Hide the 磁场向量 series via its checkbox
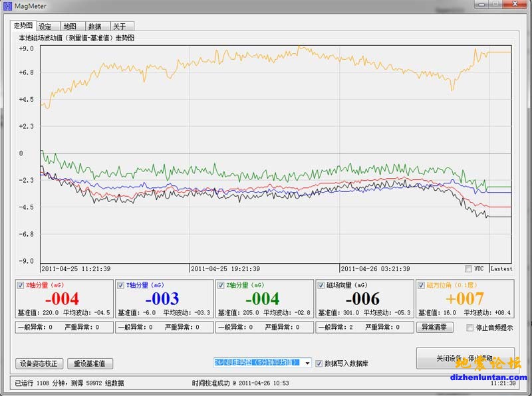The width and height of the screenshot is (532, 396). tap(321, 285)
